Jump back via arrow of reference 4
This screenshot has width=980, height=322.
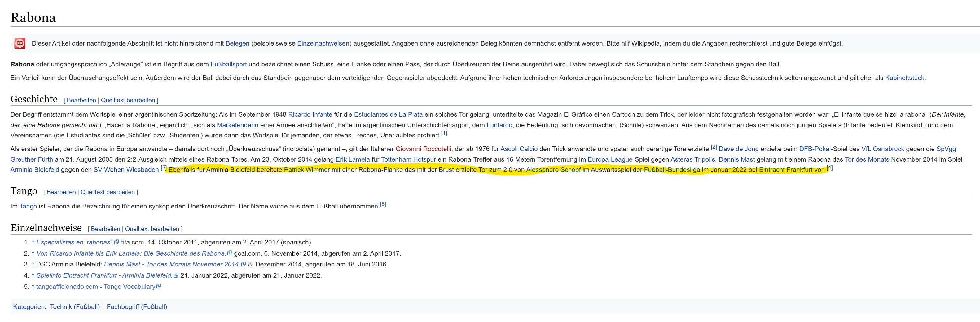33,275
